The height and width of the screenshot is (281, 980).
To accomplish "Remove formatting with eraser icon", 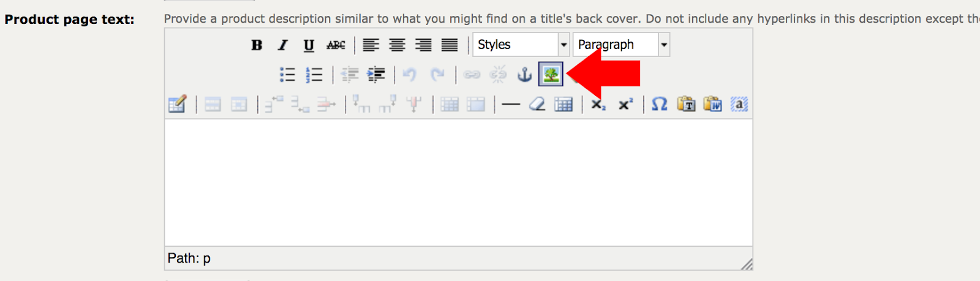I will point(537,105).
